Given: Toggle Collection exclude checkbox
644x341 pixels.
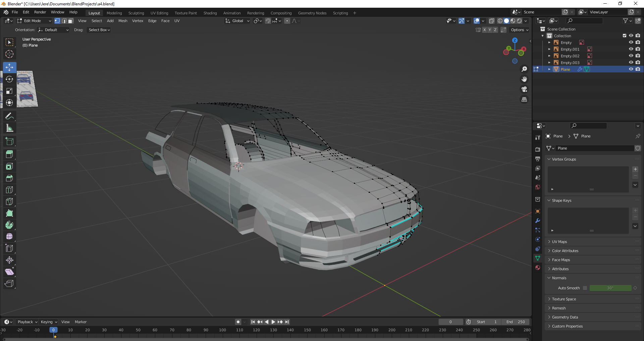Looking at the screenshot, I should [x=625, y=36].
